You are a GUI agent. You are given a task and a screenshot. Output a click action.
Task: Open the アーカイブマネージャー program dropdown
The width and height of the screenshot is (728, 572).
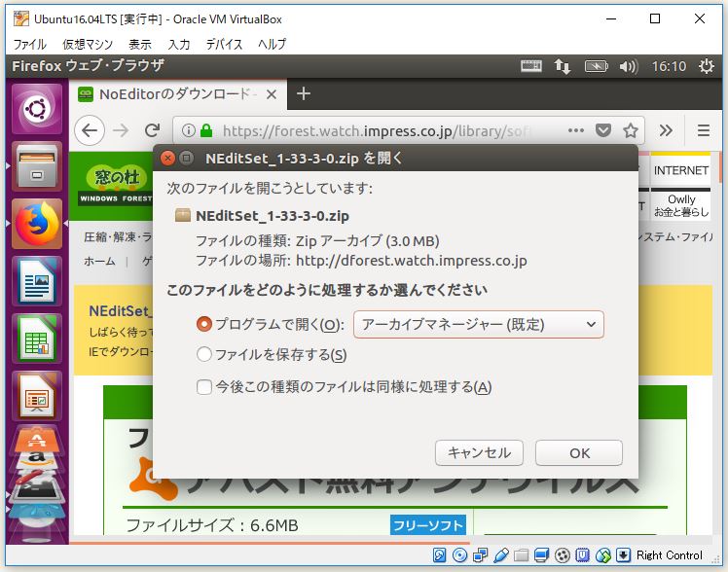[x=479, y=324]
